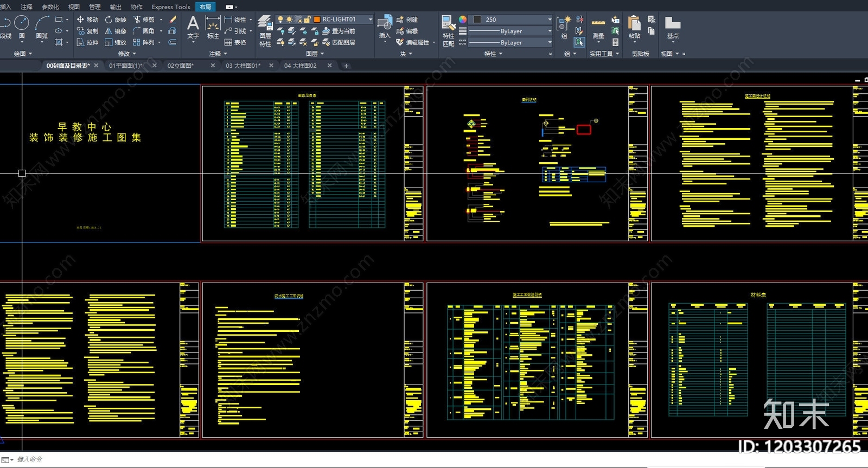Switch to drawing tab 04 大样图02
868x468 pixels.
(x=300, y=66)
